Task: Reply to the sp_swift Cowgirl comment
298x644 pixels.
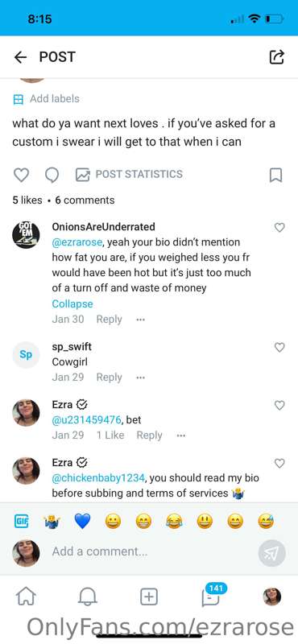Action: (109, 378)
